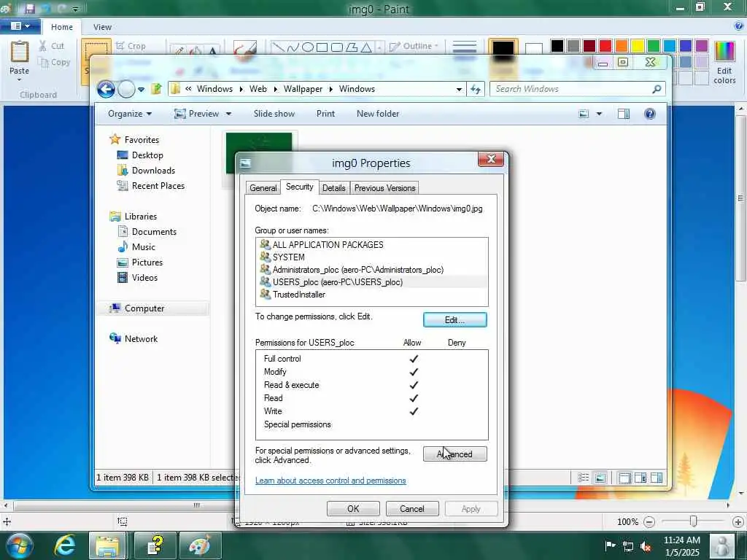Screen dimensions: 747x560
Task: Click the Back arrow in Explorer window
Action: pyautogui.click(x=106, y=89)
